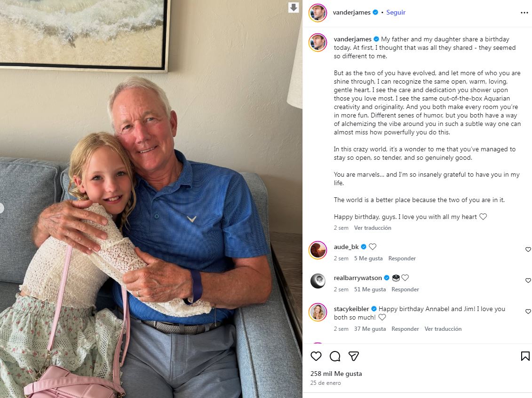The height and width of the screenshot is (398, 532).
Task: Open stacykeibler's profile avatar
Action: (318, 312)
